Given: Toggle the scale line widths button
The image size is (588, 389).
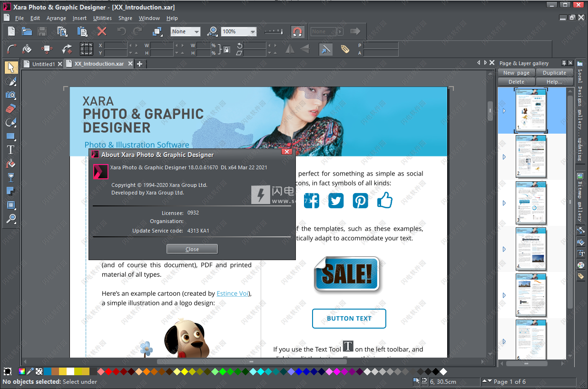Looking at the screenshot, I should (325, 49).
